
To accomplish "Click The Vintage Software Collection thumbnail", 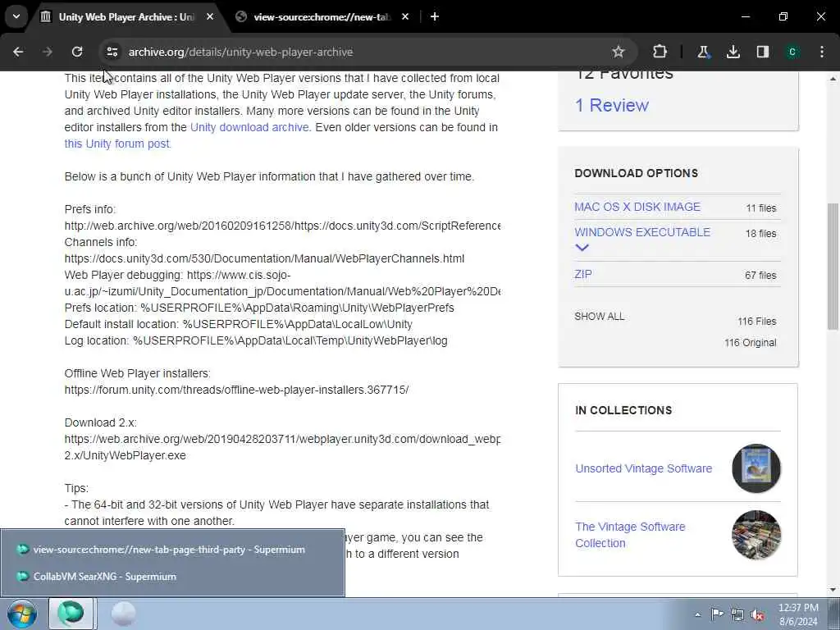I will (756, 535).
